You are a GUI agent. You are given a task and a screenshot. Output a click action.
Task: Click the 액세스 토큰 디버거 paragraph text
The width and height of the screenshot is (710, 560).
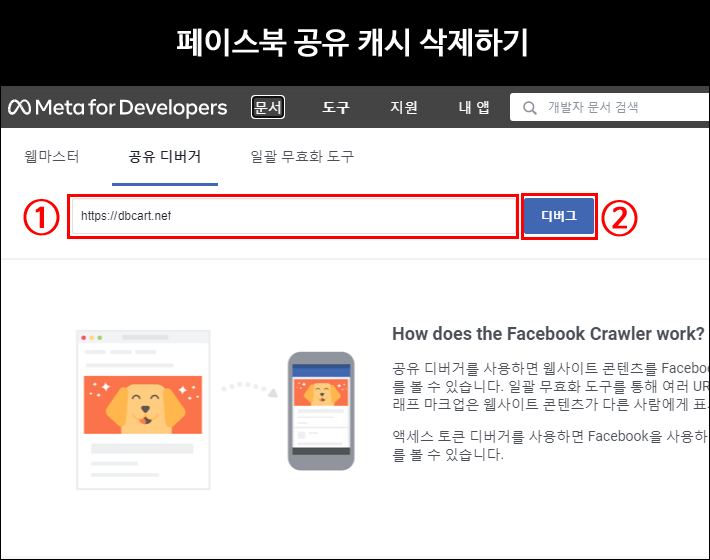click(x=550, y=445)
